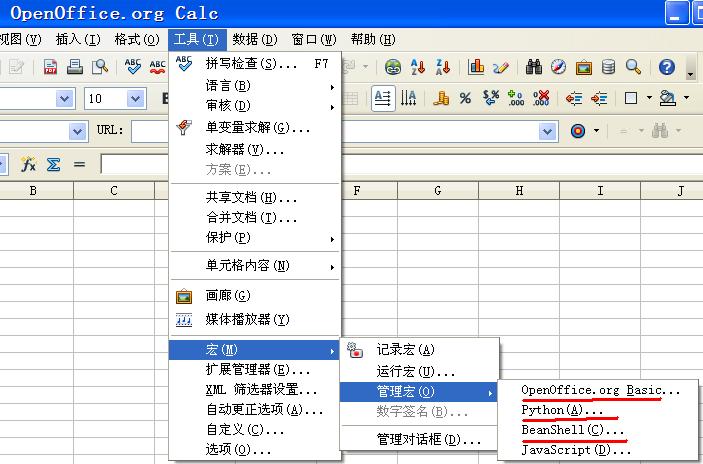Select column H header
This screenshot has width=703, height=464.
pyautogui.click(x=519, y=191)
